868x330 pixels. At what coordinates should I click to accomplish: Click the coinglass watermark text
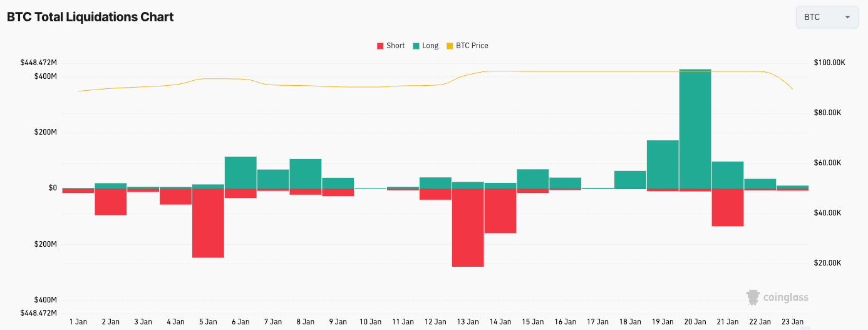(785, 297)
